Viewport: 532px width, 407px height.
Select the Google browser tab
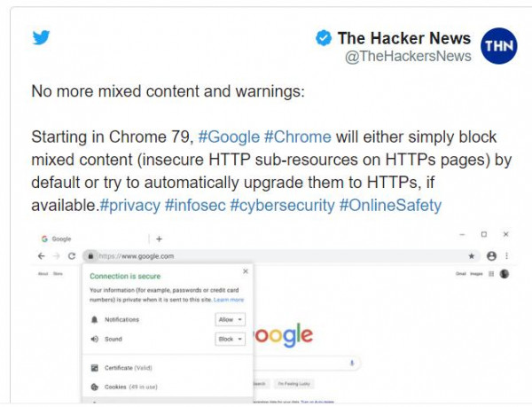[x=62, y=239]
